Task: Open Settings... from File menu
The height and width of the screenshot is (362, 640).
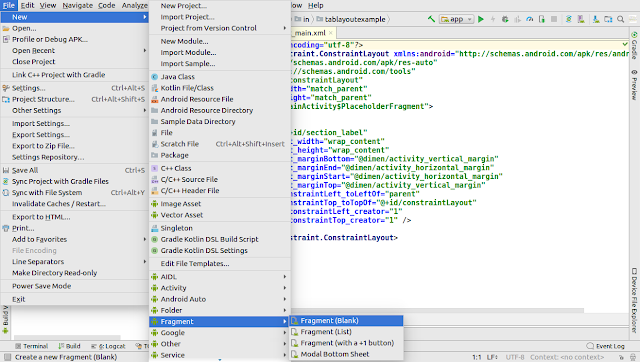Action: click(x=75, y=88)
